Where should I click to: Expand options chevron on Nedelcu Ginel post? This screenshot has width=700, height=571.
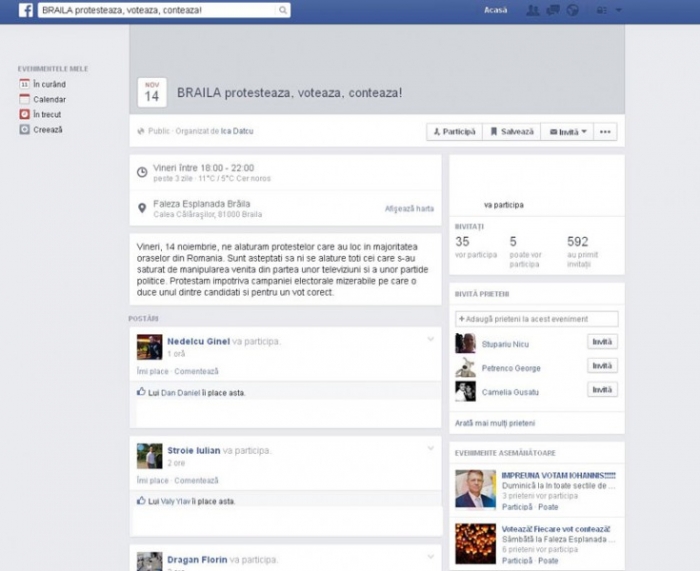pyautogui.click(x=431, y=340)
